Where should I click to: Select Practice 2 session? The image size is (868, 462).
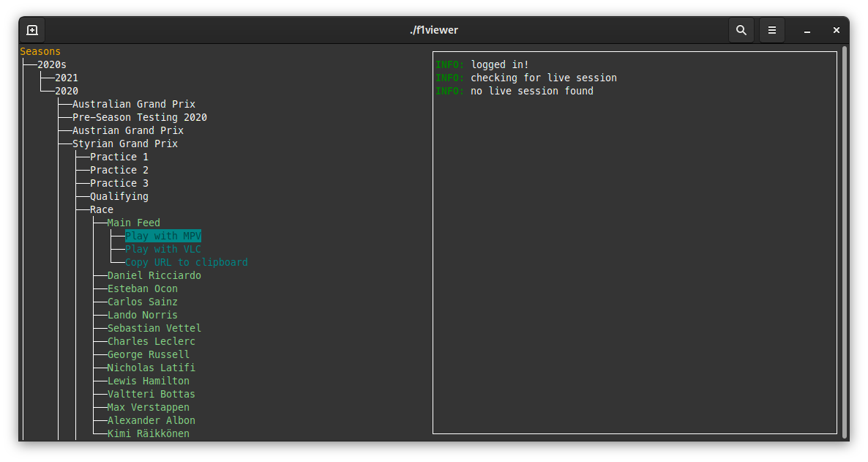(x=119, y=170)
